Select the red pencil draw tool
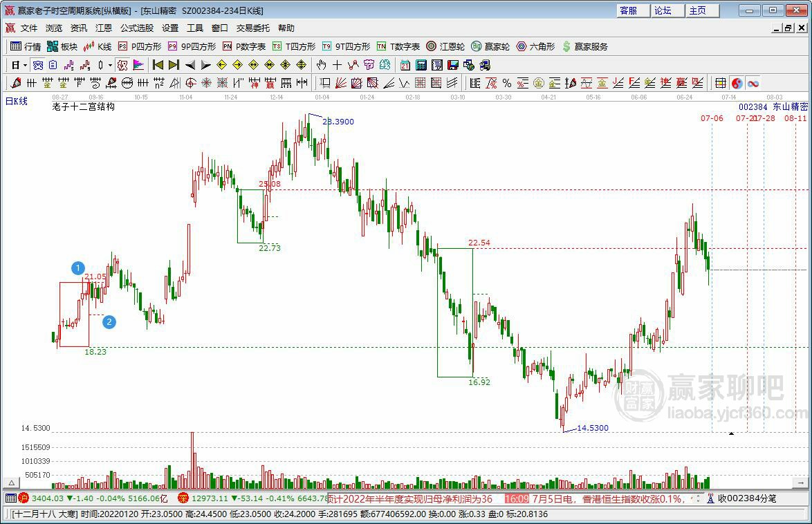 15,83
